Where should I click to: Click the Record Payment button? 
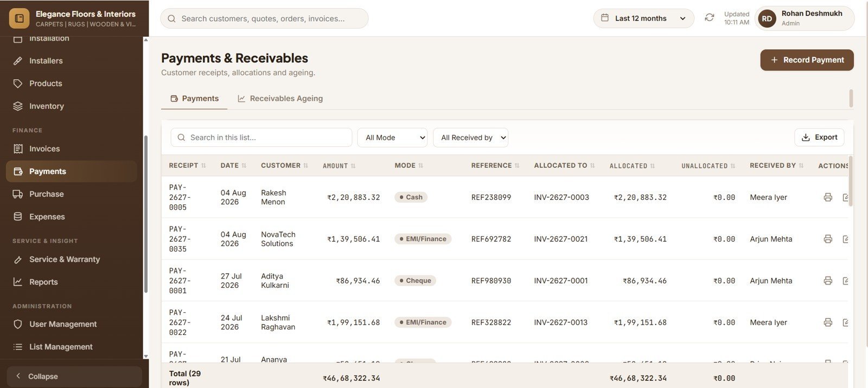807,60
